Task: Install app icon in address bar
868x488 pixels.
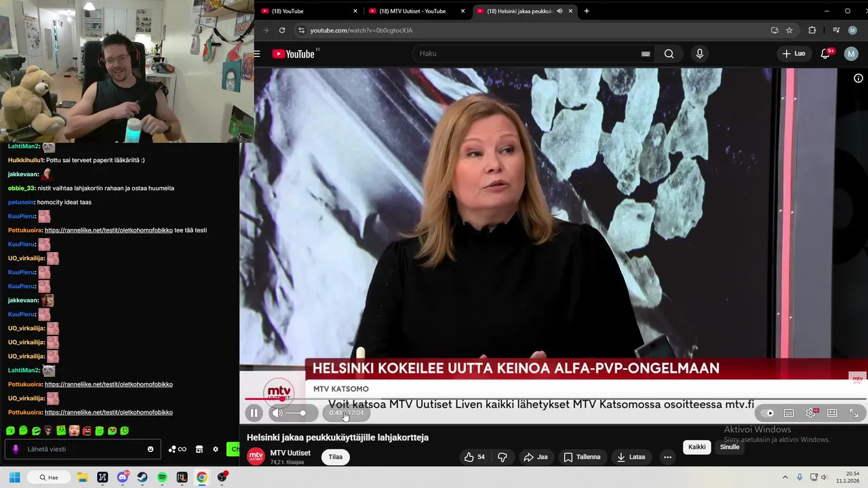Action: (x=774, y=30)
